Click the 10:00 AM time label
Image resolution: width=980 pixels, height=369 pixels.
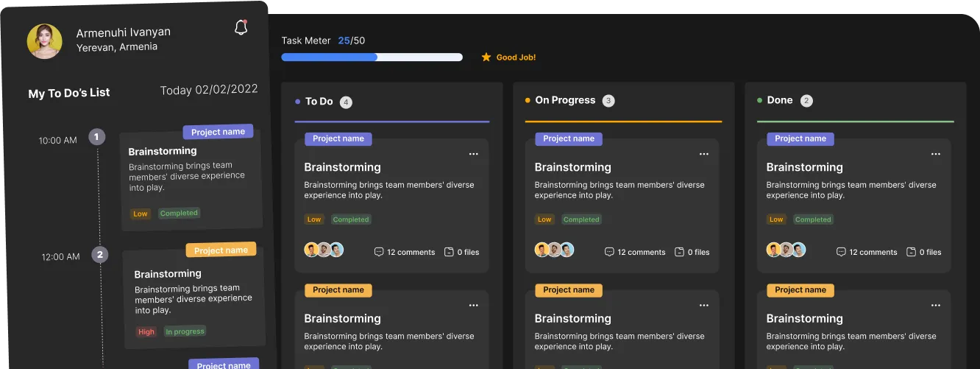click(x=57, y=140)
